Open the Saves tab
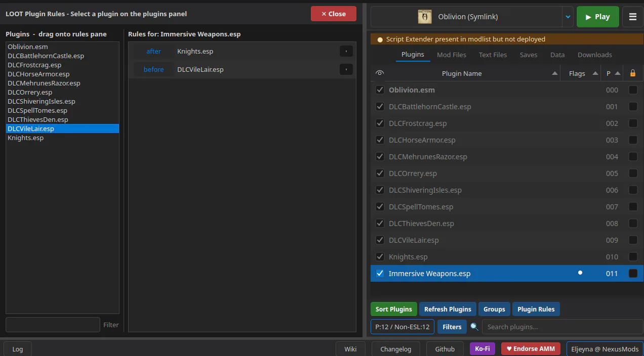 tap(529, 55)
